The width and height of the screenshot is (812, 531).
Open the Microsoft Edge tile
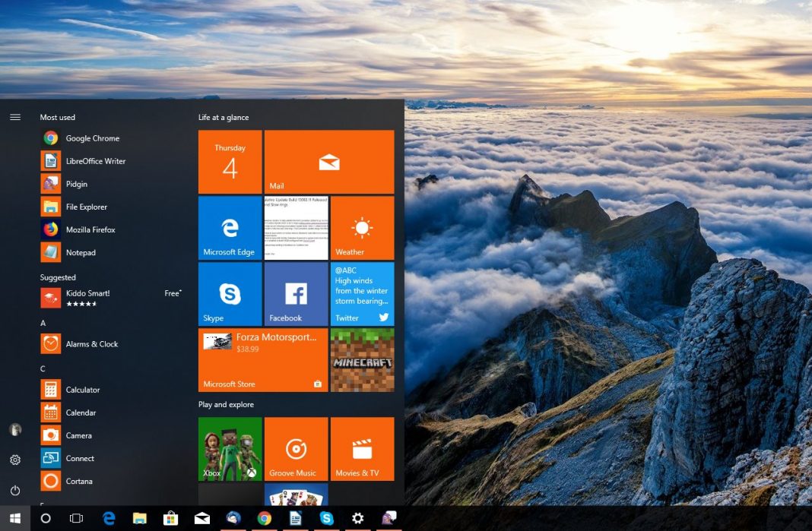click(230, 228)
